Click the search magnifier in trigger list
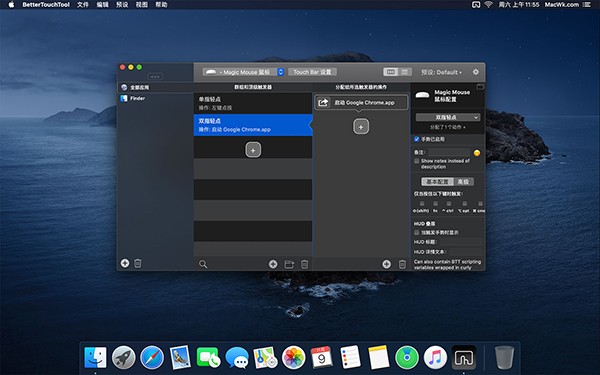 click(203, 264)
